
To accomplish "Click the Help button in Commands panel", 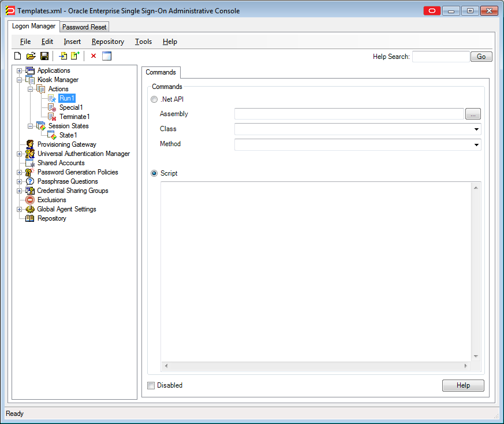I will 463,385.
